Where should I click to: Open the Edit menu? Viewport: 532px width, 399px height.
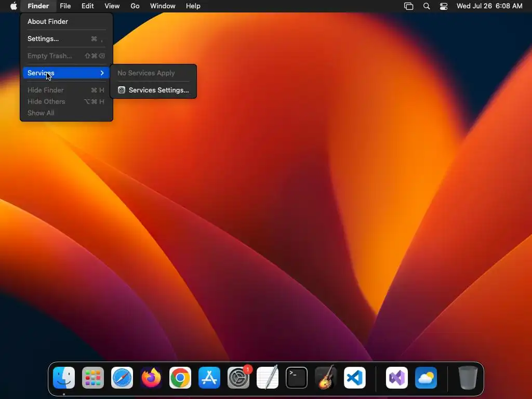point(87,6)
